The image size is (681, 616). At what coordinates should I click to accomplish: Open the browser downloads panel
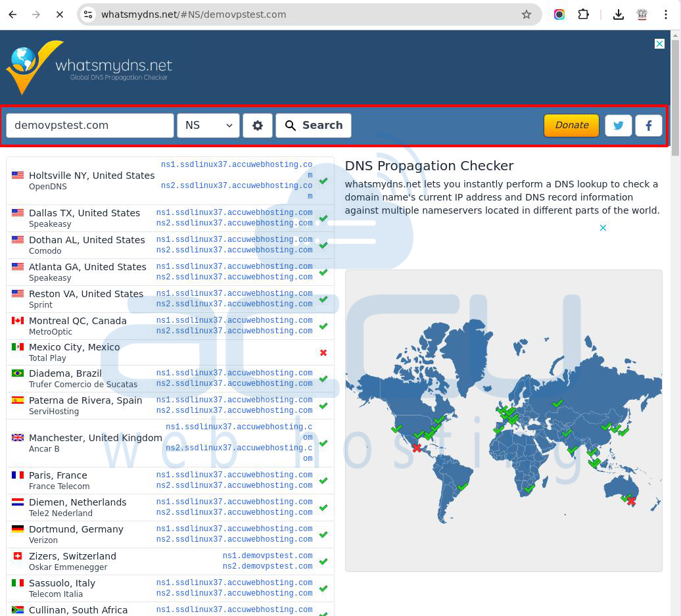pyautogui.click(x=619, y=14)
